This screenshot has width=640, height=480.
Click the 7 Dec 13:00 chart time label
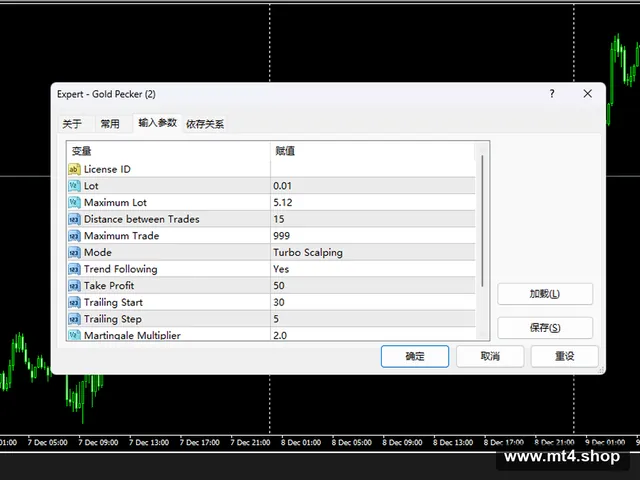[x=149, y=442]
